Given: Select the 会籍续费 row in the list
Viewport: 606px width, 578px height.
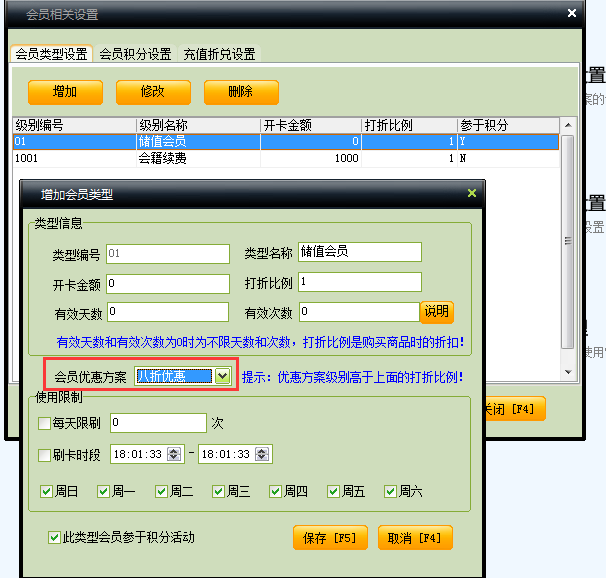Looking at the screenshot, I should [200, 158].
